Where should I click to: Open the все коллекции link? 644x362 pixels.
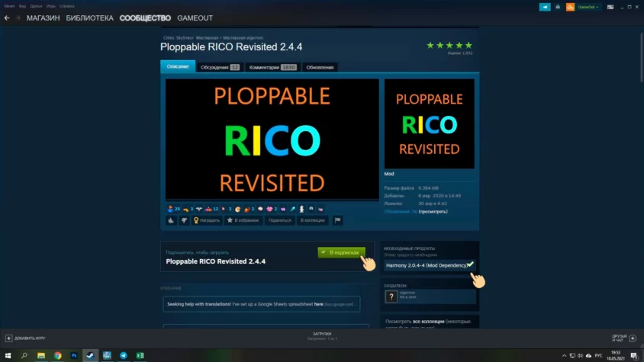tap(428, 322)
